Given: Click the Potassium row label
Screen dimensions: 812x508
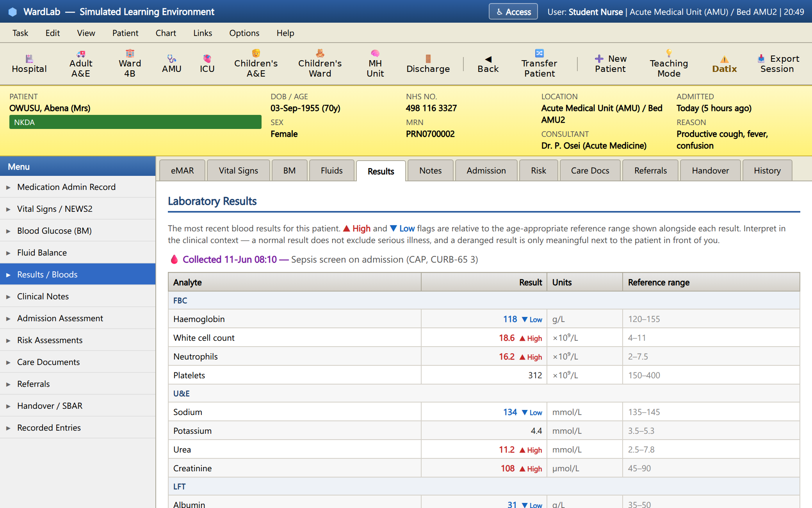Looking at the screenshot, I should click(x=192, y=431).
